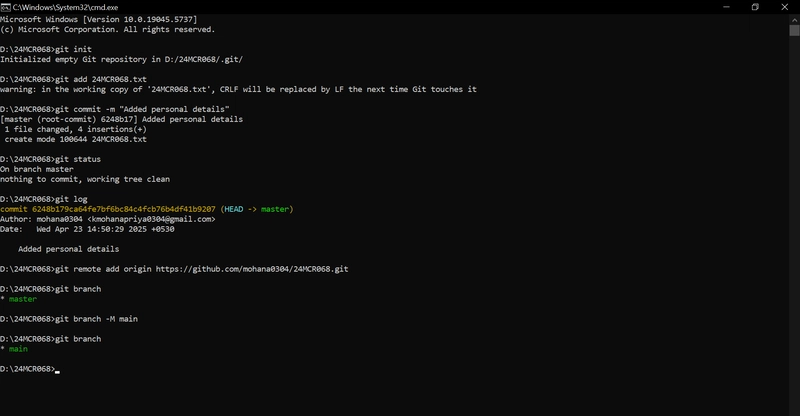
Task: Click '1 file changed, 4 insertions(+)' line
Action: 76,129
